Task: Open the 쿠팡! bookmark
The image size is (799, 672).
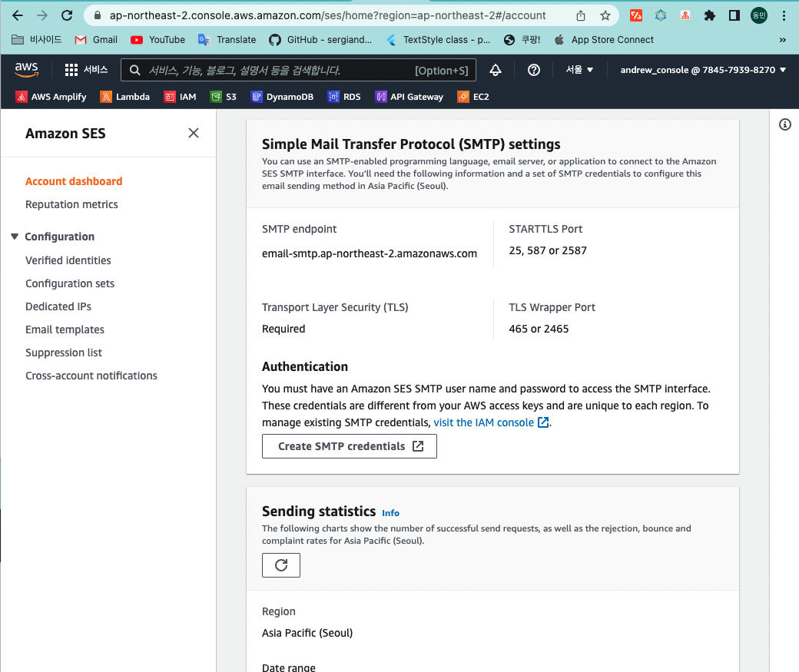Action: pyautogui.click(x=522, y=40)
